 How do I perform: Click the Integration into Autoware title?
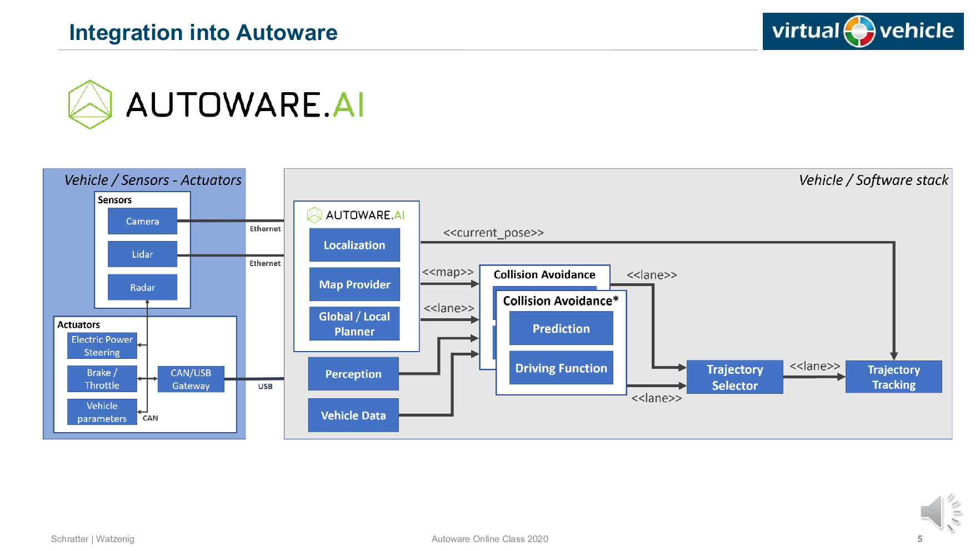[x=203, y=32]
